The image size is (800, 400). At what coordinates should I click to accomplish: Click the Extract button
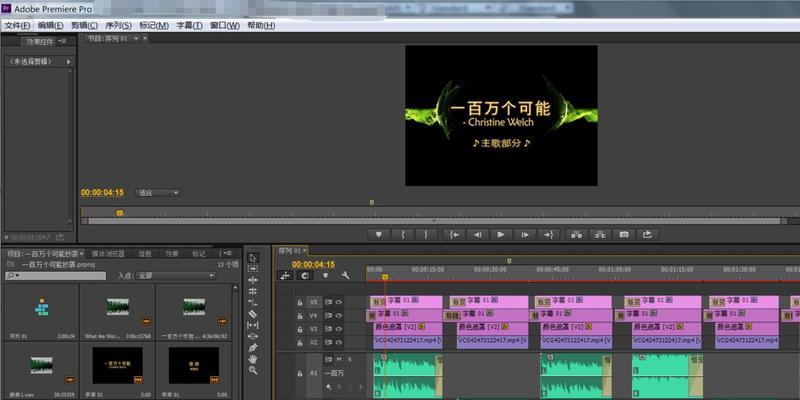coord(601,235)
